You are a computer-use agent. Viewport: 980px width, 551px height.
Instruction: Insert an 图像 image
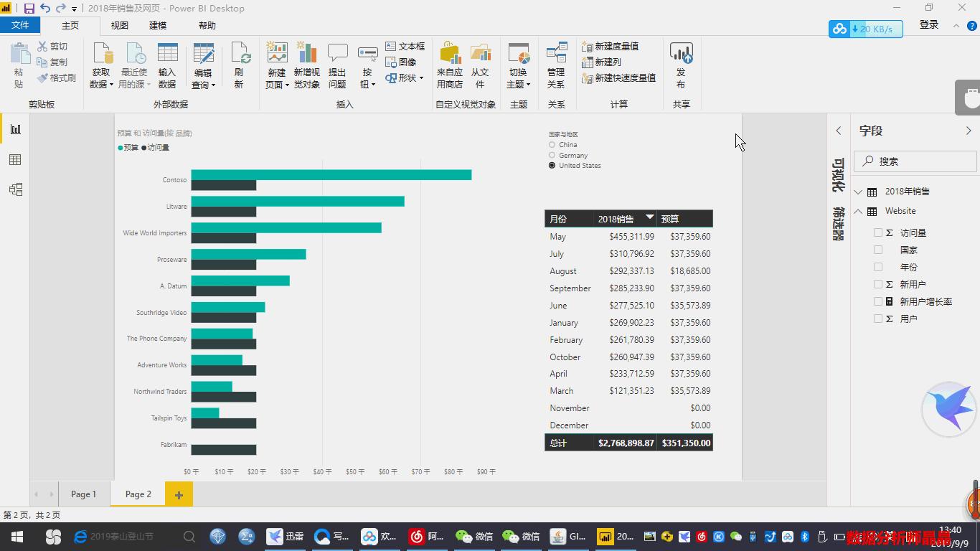401,62
